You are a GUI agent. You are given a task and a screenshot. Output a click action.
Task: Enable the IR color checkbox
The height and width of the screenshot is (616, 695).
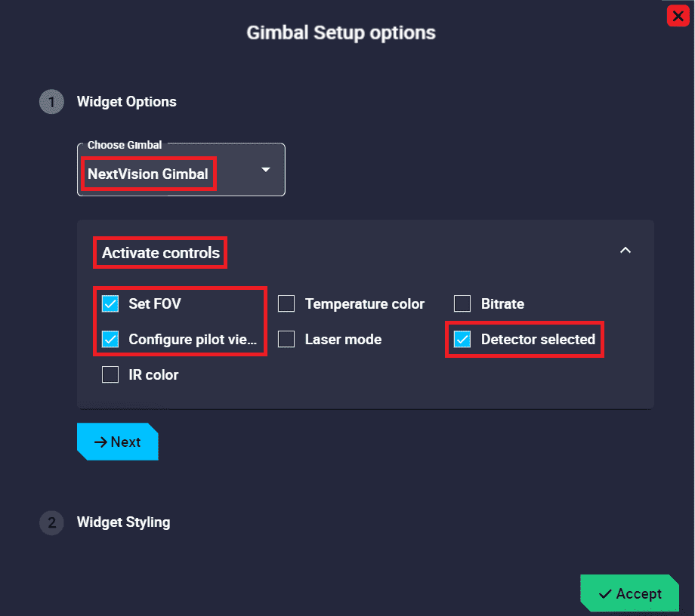pos(110,374)
